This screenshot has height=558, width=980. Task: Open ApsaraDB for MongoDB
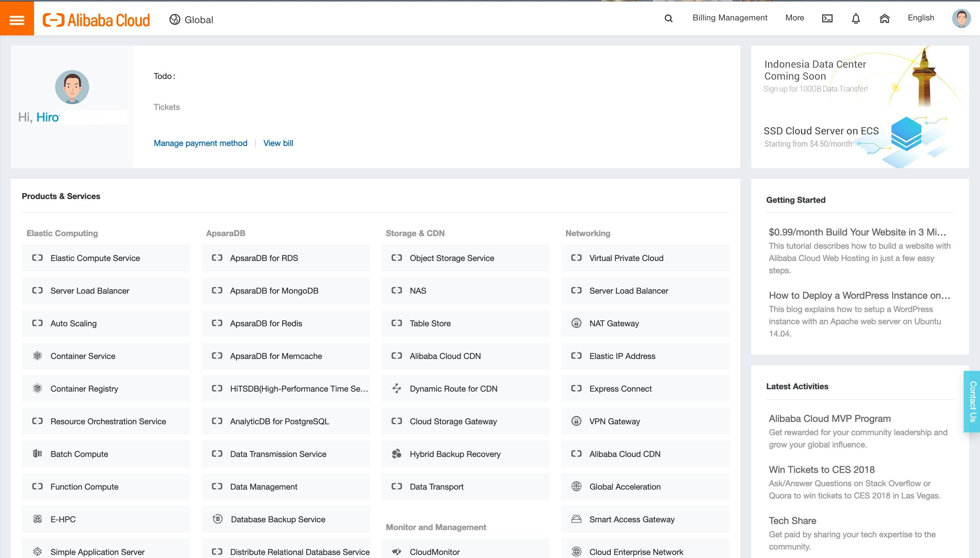tap(285, 291)
